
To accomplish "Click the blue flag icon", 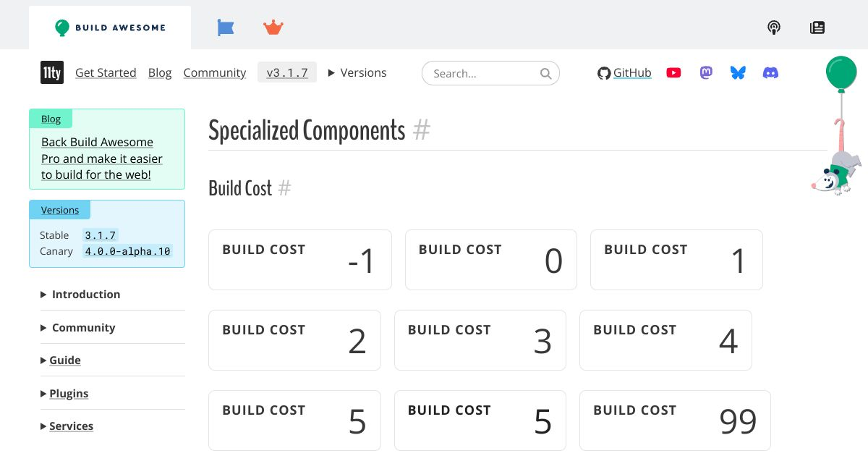I will 226,28.
